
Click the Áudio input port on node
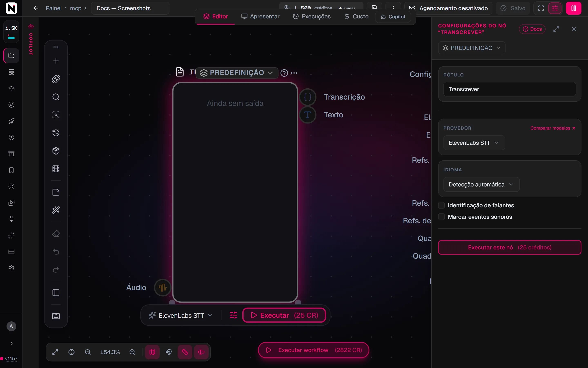163,288
